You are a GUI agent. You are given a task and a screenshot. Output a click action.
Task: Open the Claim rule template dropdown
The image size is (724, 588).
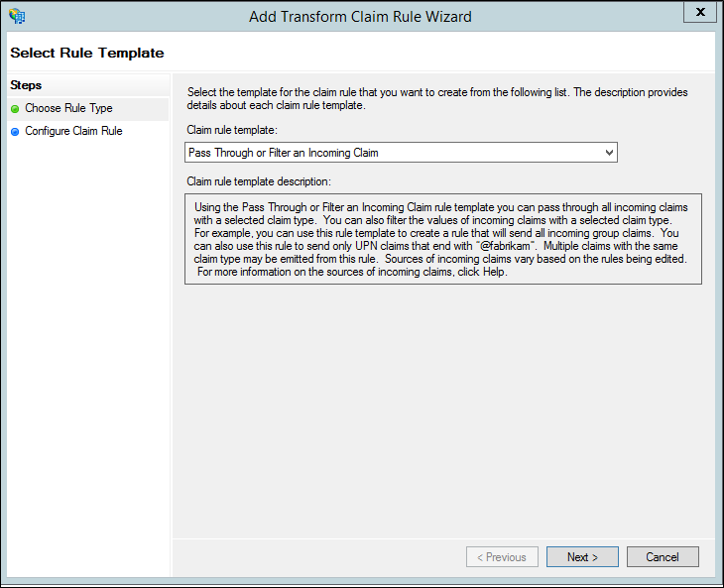tap(401, 153)
